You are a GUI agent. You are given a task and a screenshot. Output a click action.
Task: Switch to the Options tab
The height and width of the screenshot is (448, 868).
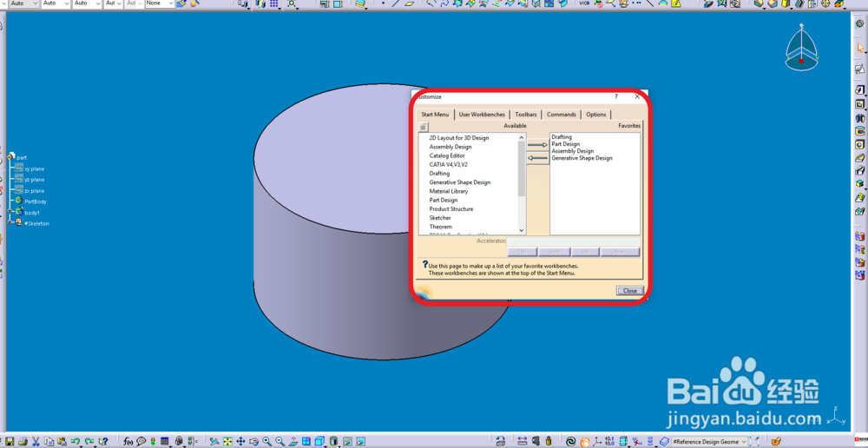click(596, 115)
